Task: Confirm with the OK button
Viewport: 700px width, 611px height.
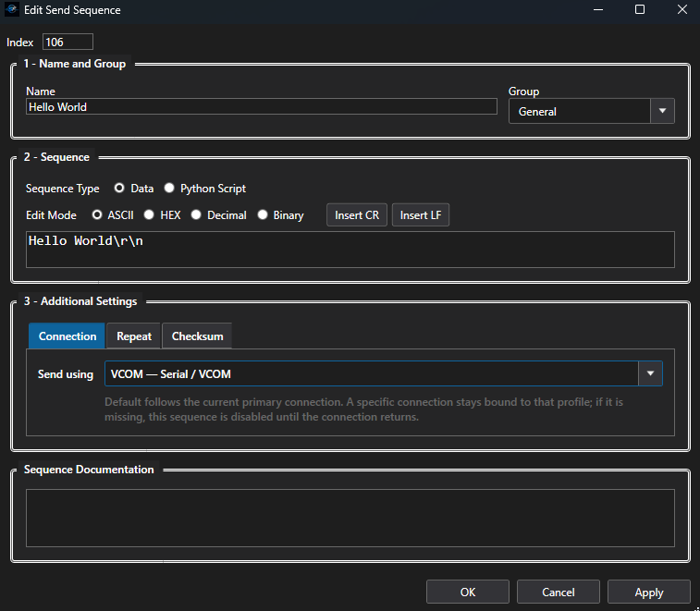Action: (468, 592)
